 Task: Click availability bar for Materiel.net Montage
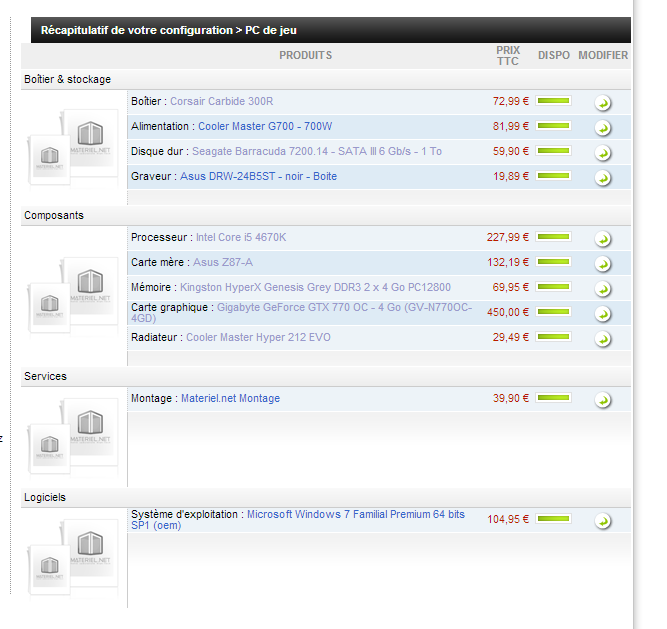(553, 398)
